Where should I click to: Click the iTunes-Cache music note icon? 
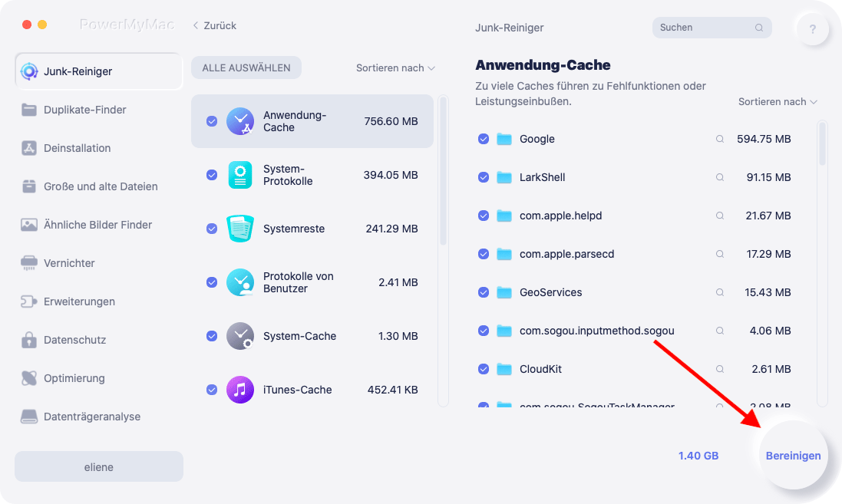point(240,390)
